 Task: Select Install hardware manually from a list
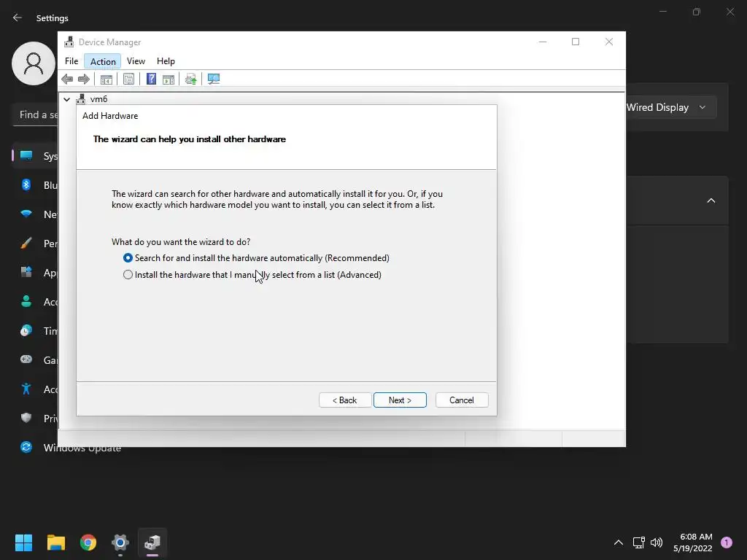[x=252, y=275]
